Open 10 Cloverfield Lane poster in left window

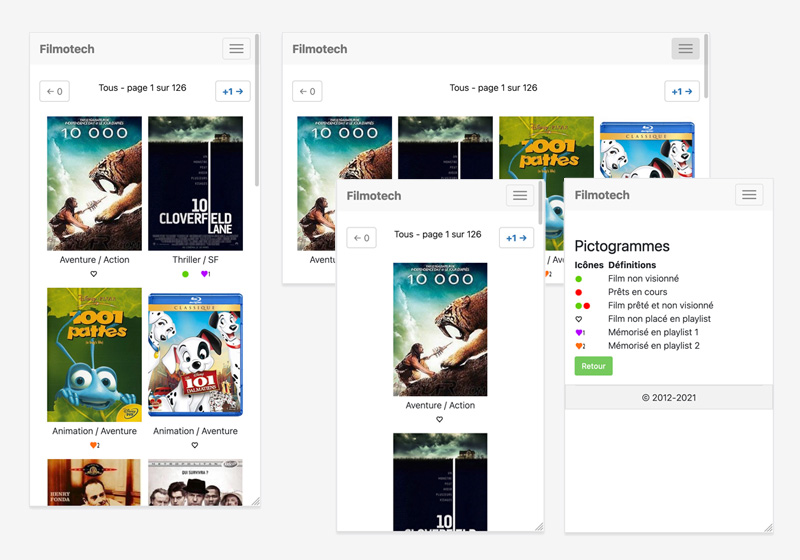(x=195, y=184)
